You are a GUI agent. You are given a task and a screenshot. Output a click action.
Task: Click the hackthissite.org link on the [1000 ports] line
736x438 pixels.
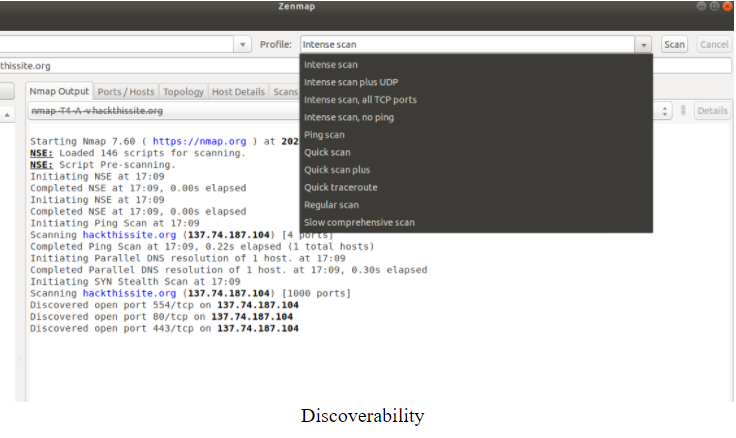click(130, 293)
